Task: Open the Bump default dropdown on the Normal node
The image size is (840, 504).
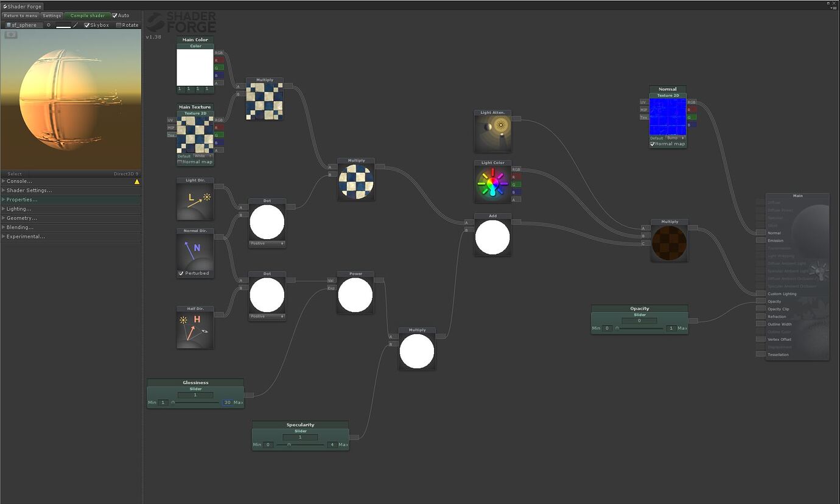Action: point(674,138)
